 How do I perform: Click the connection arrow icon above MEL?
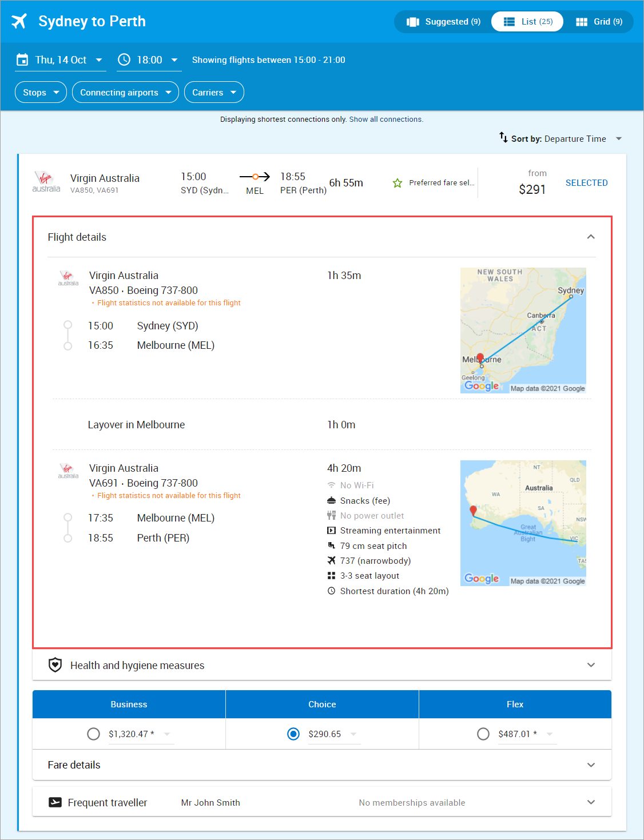coord(255,177)
